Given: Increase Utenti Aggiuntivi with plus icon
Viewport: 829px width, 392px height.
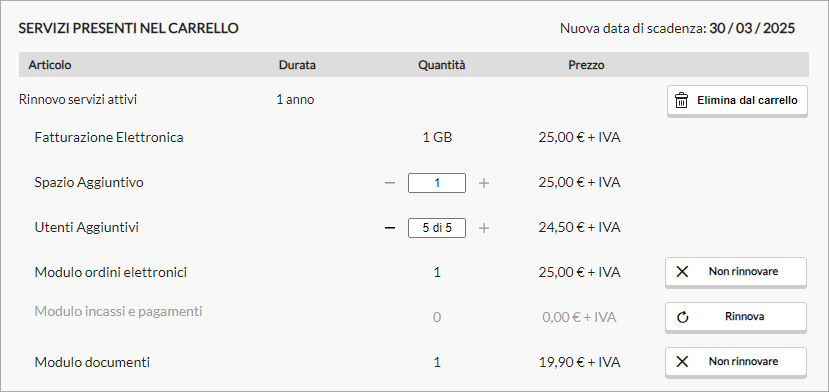Looking at the screenshot, I should 484,228.
